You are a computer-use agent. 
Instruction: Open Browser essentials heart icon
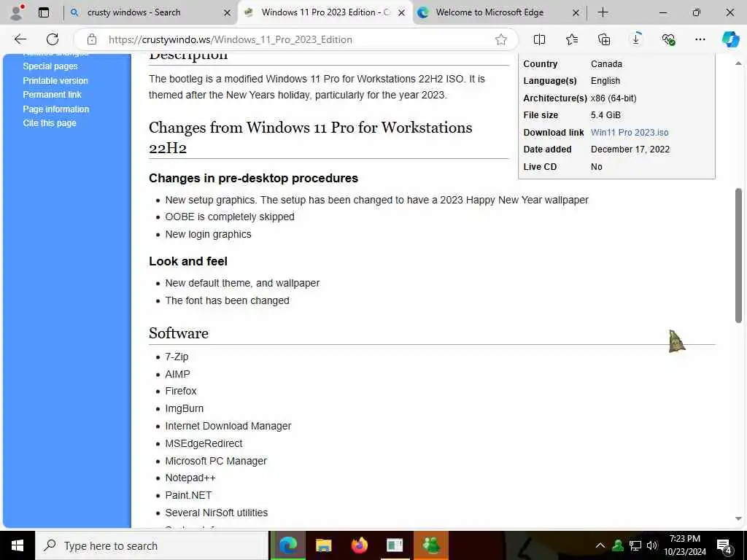pyautogui.click(x=668, y=39)
